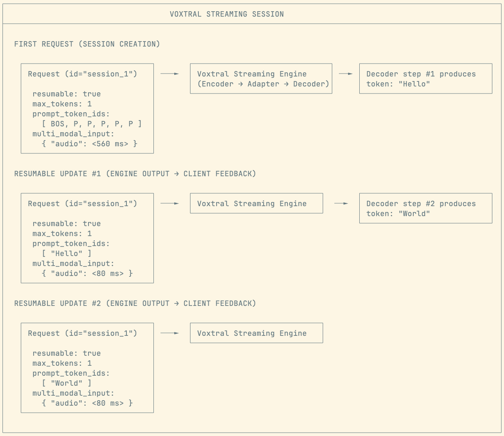Image resolution: width=504 pixels, height=436 pixels.
Task: Click the BOS, P, P, P, P, P token list
Action: (x=92, y=124)
